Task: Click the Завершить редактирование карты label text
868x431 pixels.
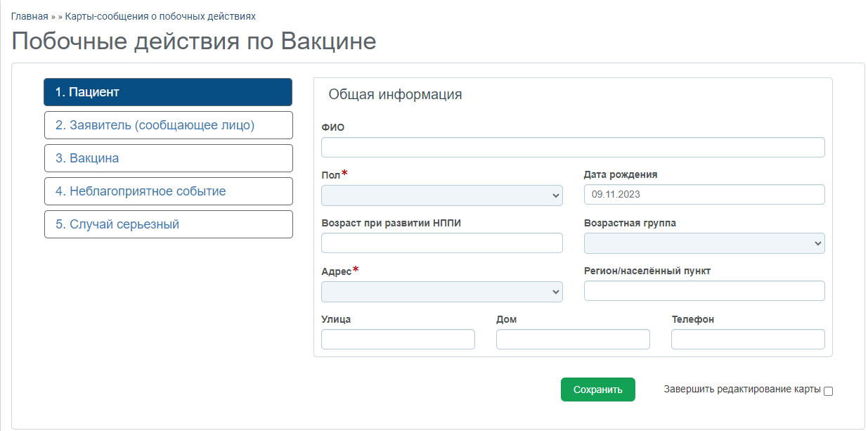Action: point(741,390)
